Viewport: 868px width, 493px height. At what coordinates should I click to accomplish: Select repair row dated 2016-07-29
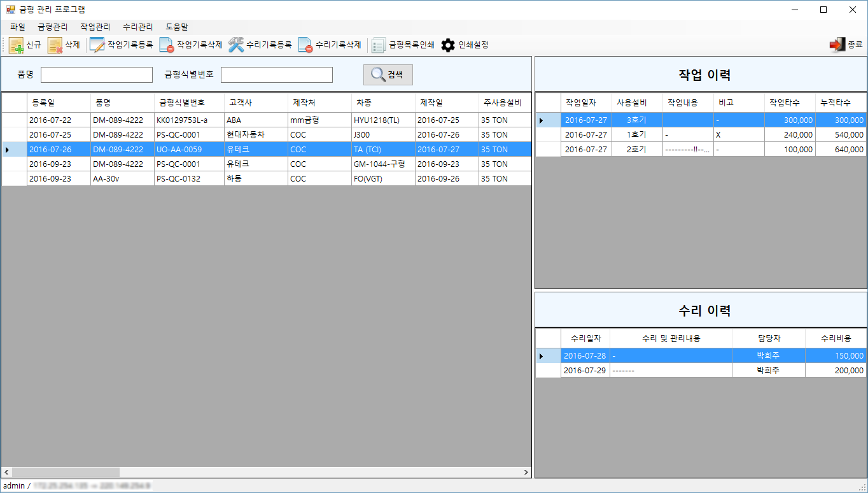coord(701,370)
